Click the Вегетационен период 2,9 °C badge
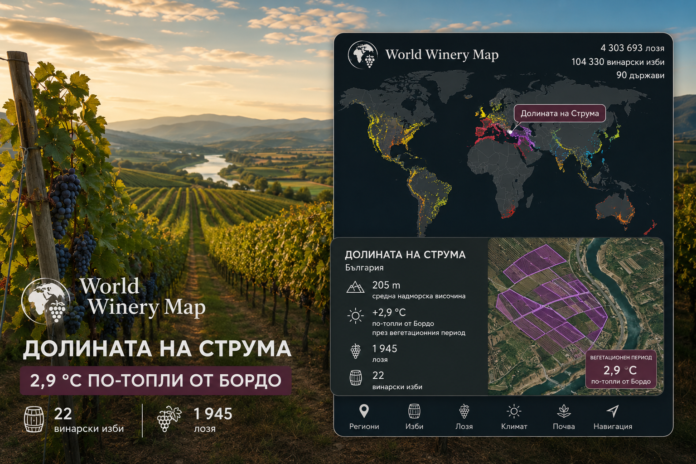The width and height of the screenshot is (696, 464). pyautogui.click(x=621, y=369)
